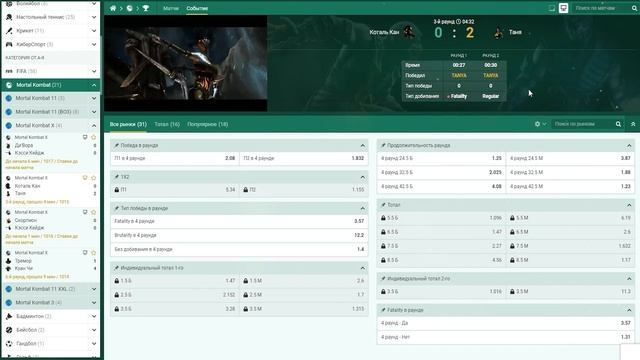Collapse the Тип победы в раунде section
The width and height of the screenshot is (640, 360).
[362, 208]
